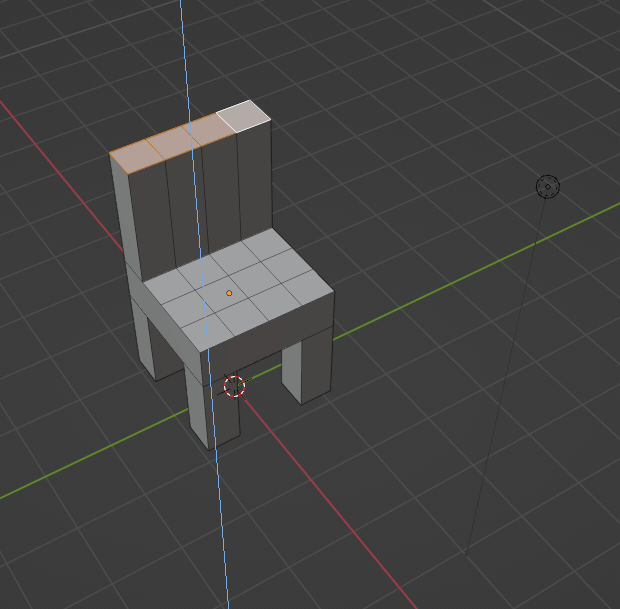
Task: Select the leftmost orange face on backrest top
Action: pos(137,151)
